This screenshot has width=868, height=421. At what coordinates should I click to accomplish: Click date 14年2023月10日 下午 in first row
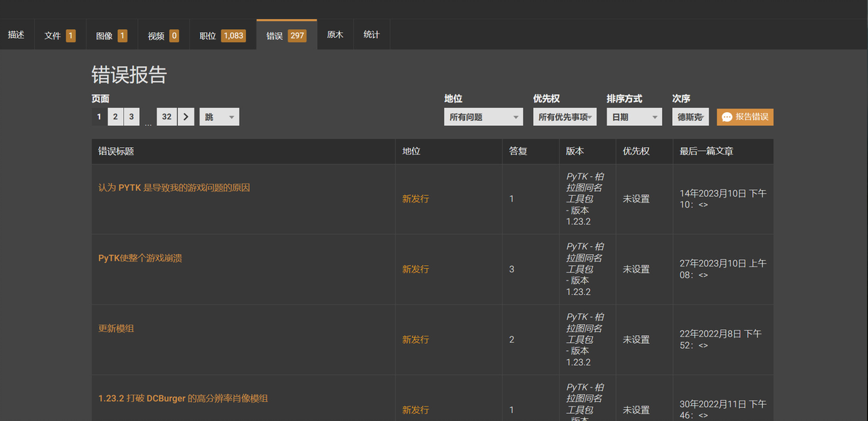pyautogui.click(x=723, y=199)
